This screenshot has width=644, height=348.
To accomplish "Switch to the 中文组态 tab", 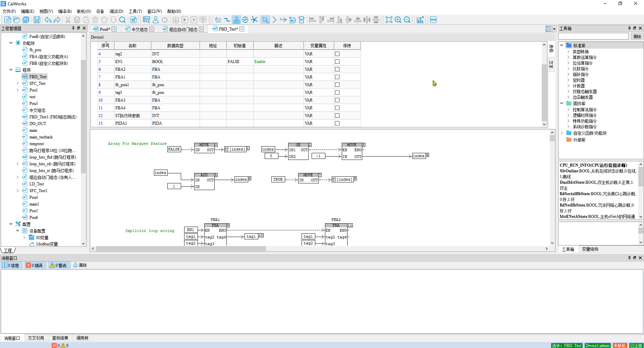I will coord(140,29).
